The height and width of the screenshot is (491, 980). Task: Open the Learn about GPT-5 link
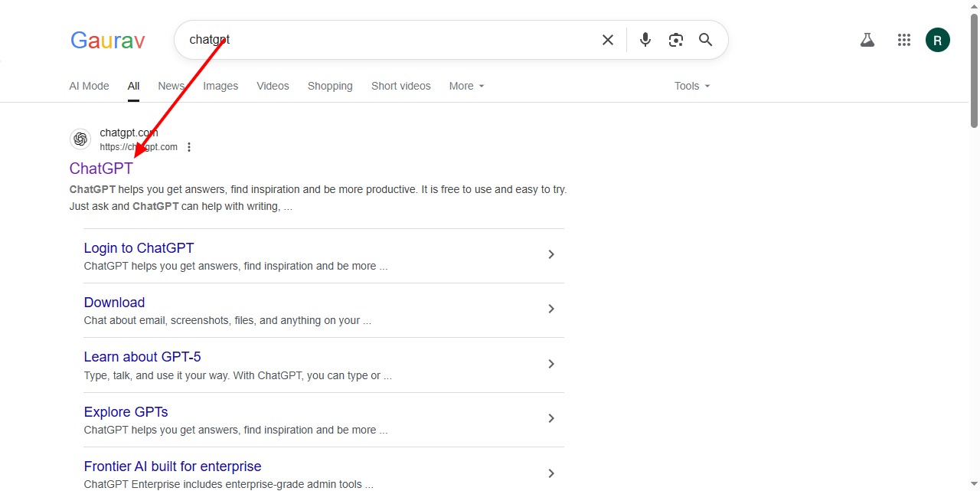point(142,356)
